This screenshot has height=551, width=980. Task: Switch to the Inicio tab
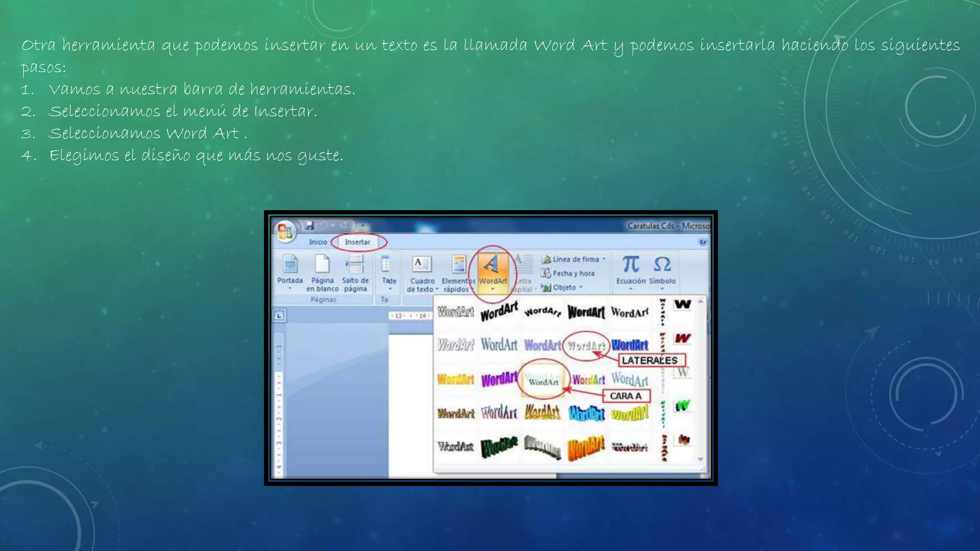point(318,242)
